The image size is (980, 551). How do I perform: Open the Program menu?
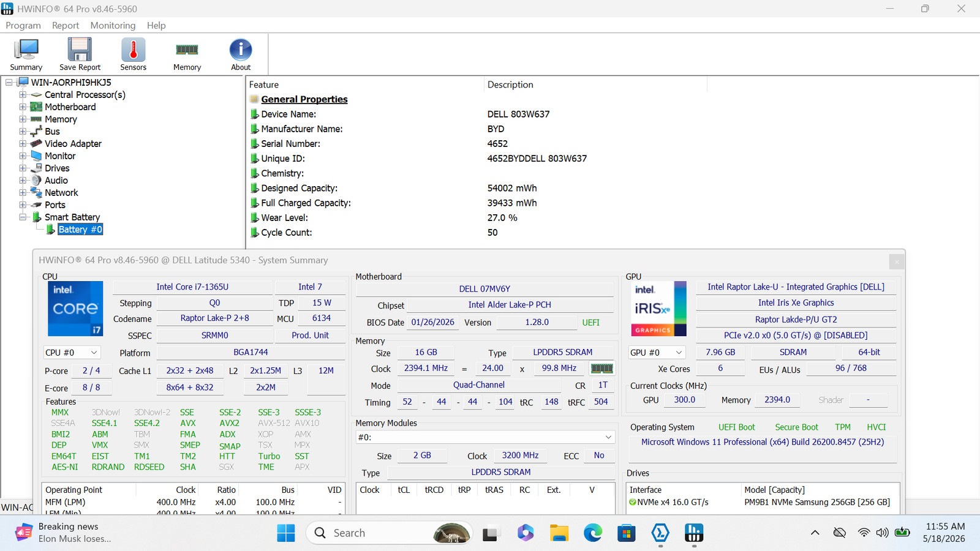pos(23,26)
